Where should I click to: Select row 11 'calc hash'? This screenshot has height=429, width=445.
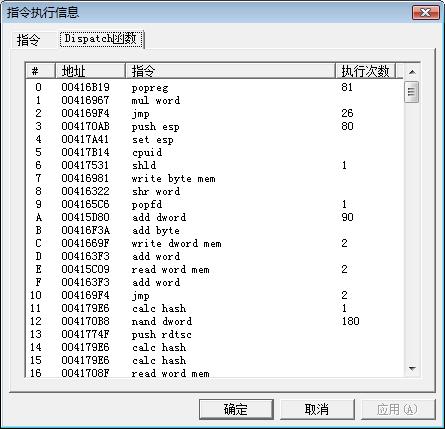click(x=214, y=308)
